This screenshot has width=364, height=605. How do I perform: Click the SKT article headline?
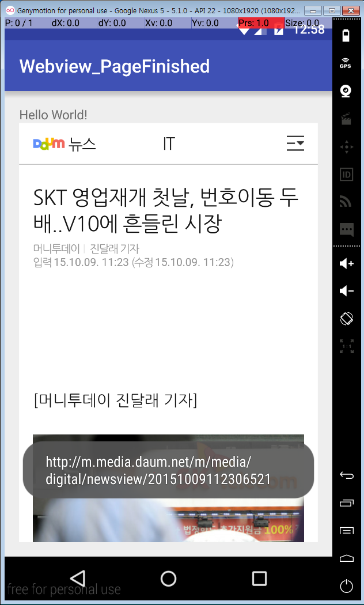pos(166,211)
